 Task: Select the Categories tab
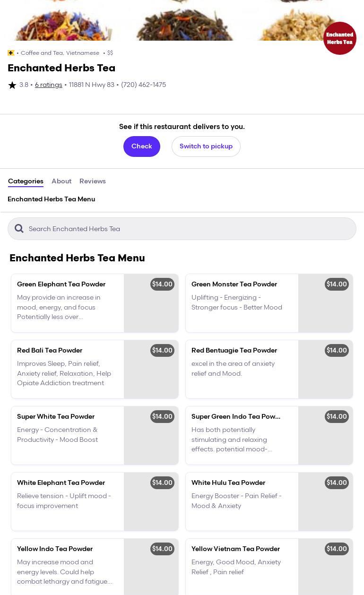26,181
